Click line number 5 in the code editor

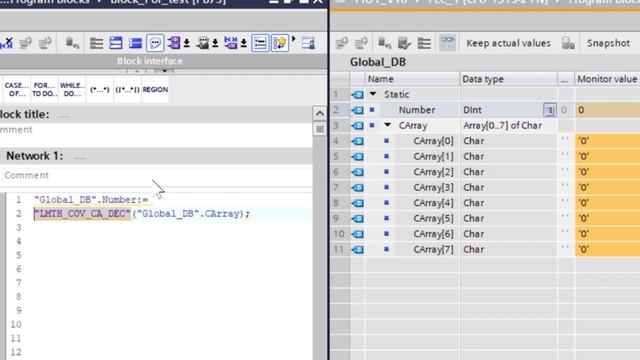18,255
